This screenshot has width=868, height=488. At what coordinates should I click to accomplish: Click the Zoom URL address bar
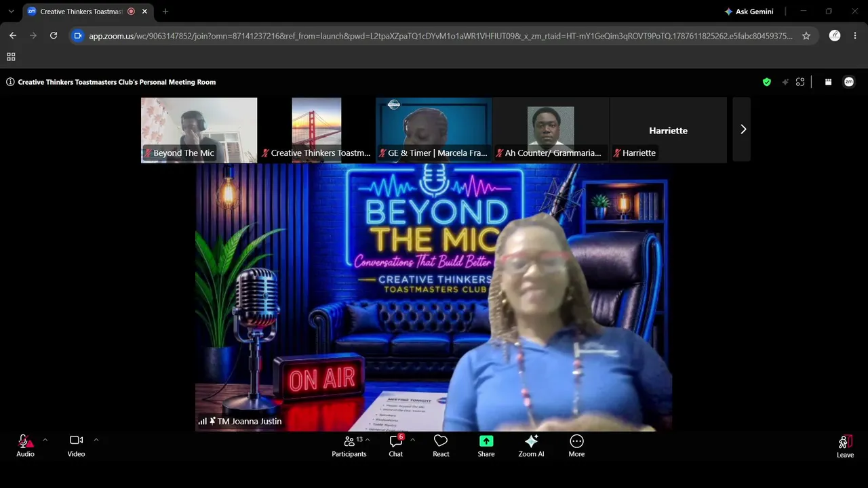pyautogui.click(x=441, y=36)
